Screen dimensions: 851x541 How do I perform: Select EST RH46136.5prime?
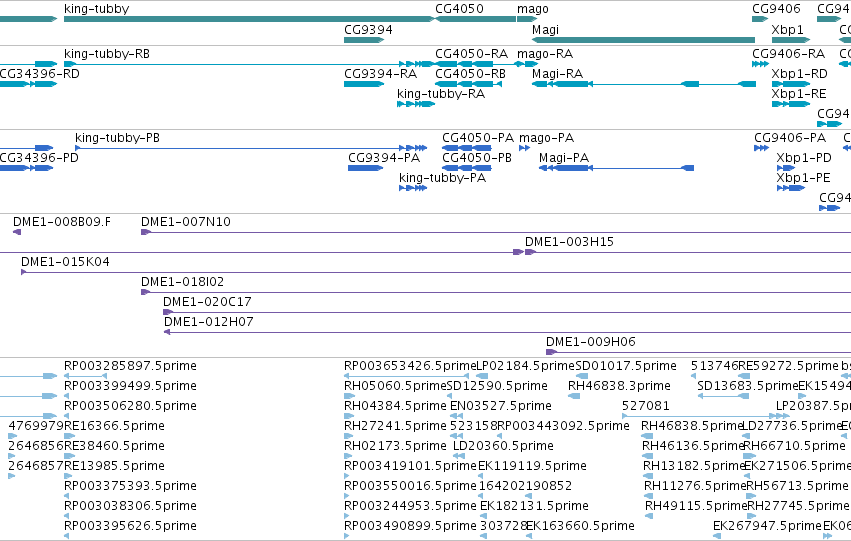pos(693,446)
